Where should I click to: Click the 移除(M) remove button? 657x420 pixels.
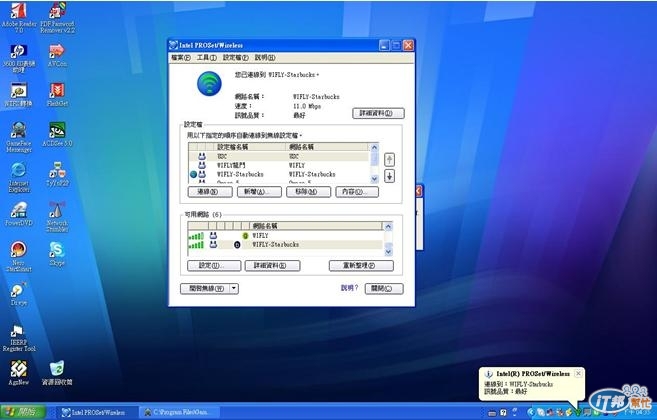(308, 192)
